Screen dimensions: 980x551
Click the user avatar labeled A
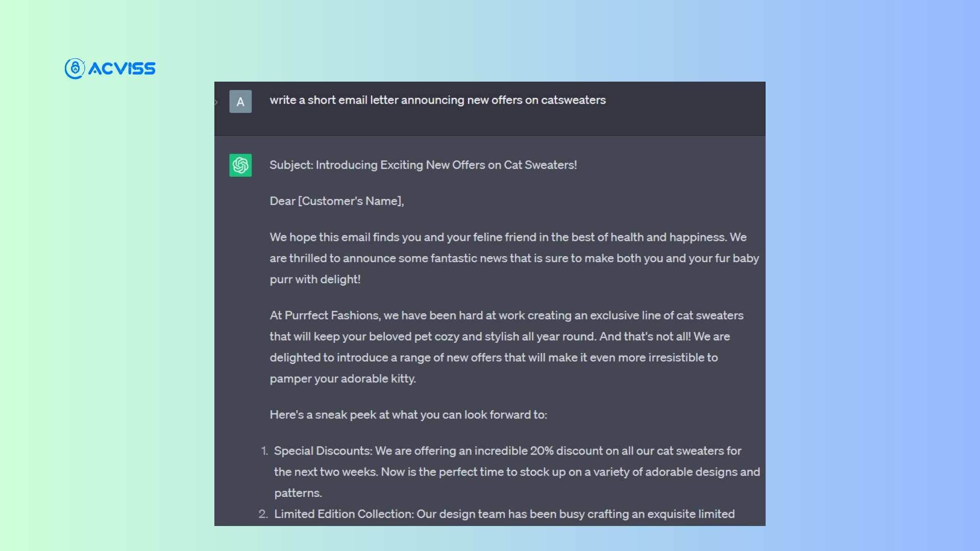click(240, 102)
